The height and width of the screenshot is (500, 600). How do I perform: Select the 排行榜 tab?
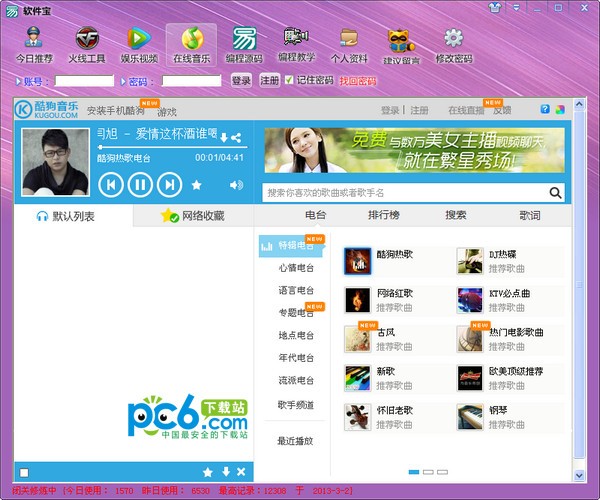[x=384, y=215]
